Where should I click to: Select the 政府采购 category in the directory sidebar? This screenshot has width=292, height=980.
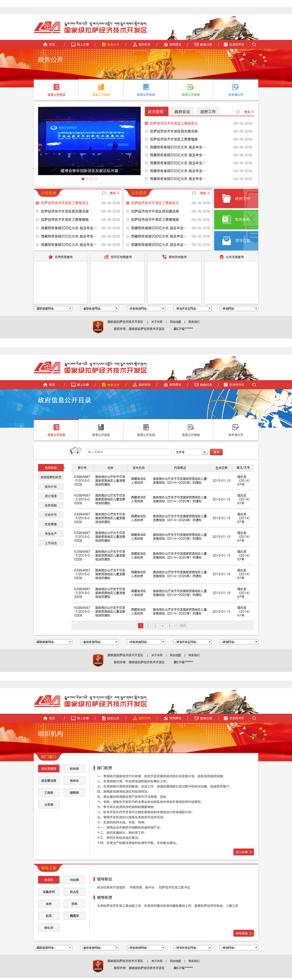(x=51, y=505)
